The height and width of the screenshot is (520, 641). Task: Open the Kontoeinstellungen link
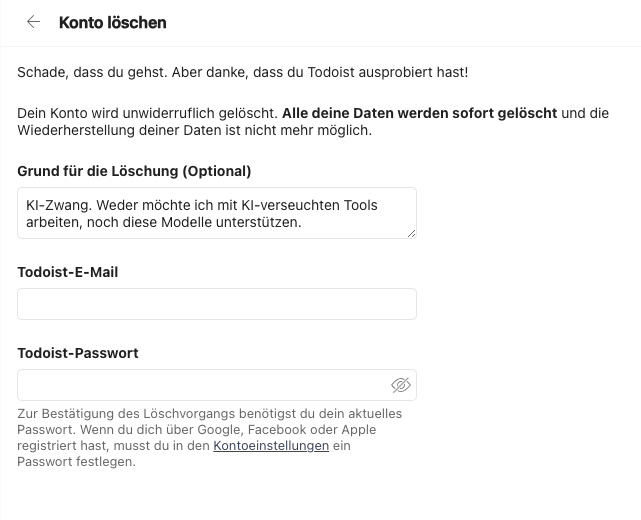pos(271,446)
